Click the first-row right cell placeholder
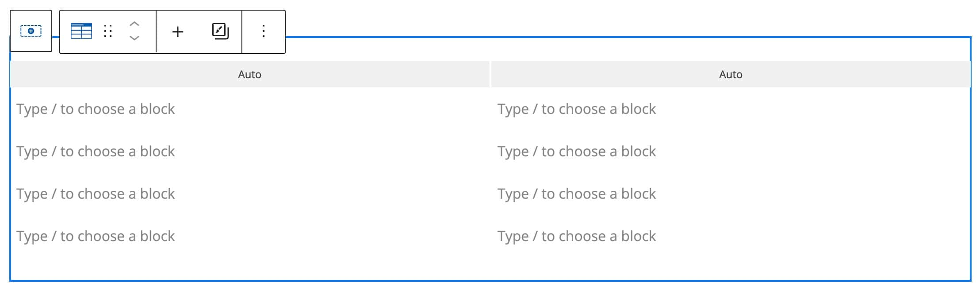 point(577,109)
